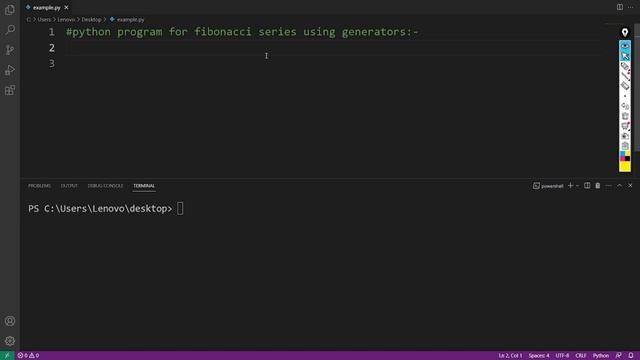Click line number 3 in the gutter
Viewport: 640px width, 360px height.
[x=52, y=64]
